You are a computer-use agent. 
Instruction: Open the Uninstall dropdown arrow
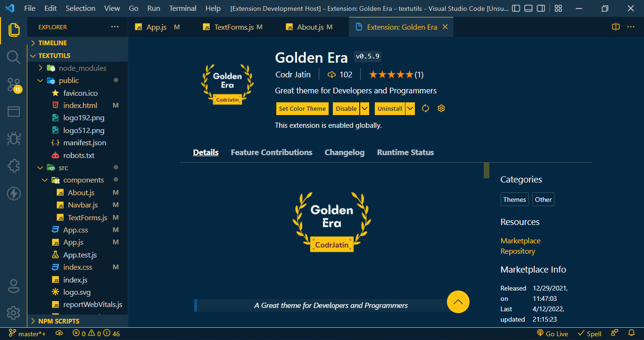click(x=410, y=108)
